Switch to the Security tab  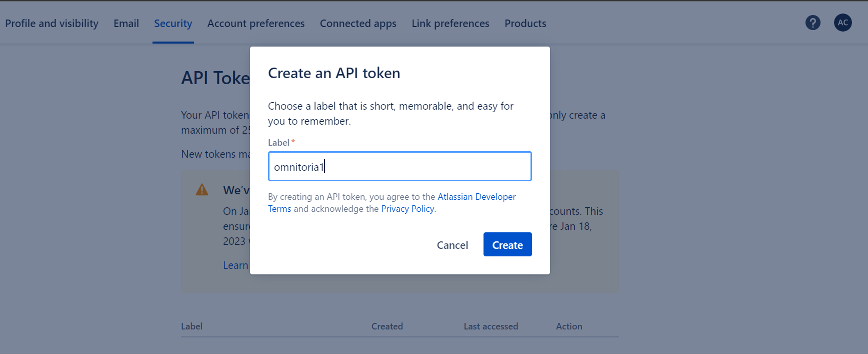(x=173, y=23)
